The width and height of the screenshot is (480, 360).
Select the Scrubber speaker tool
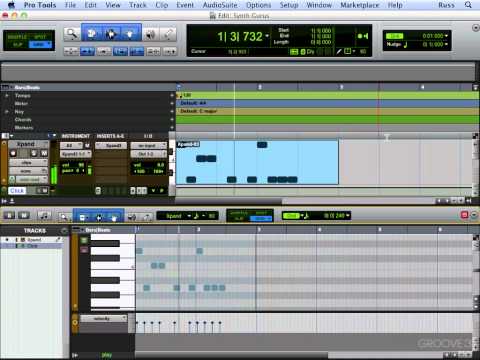(x=151, y=34)
